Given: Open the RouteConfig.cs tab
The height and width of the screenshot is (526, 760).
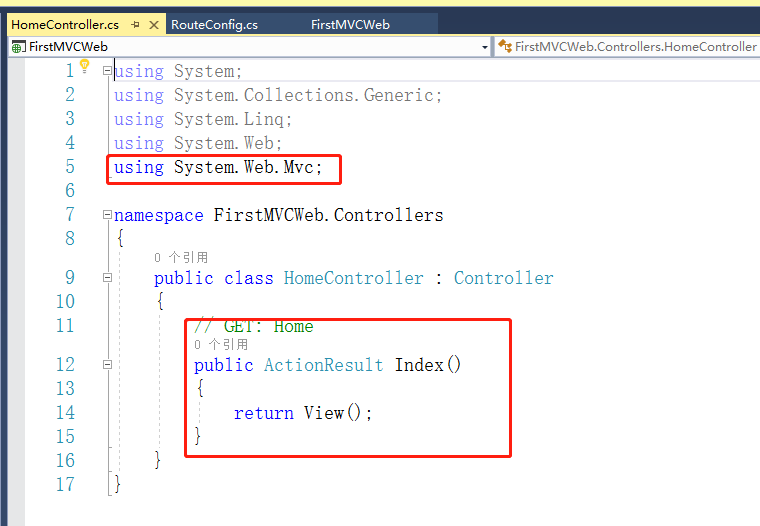Looking at the screenshot, I should click(x=214, y=25).
